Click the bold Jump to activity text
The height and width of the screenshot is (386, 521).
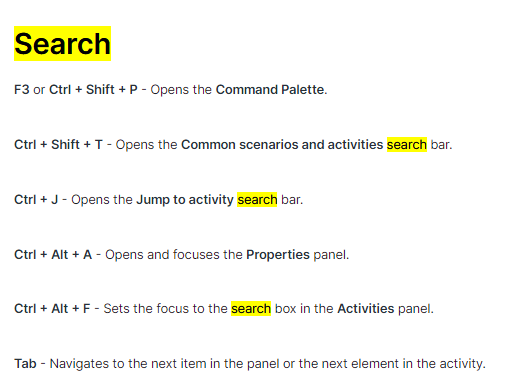click(x=185, y=200)
